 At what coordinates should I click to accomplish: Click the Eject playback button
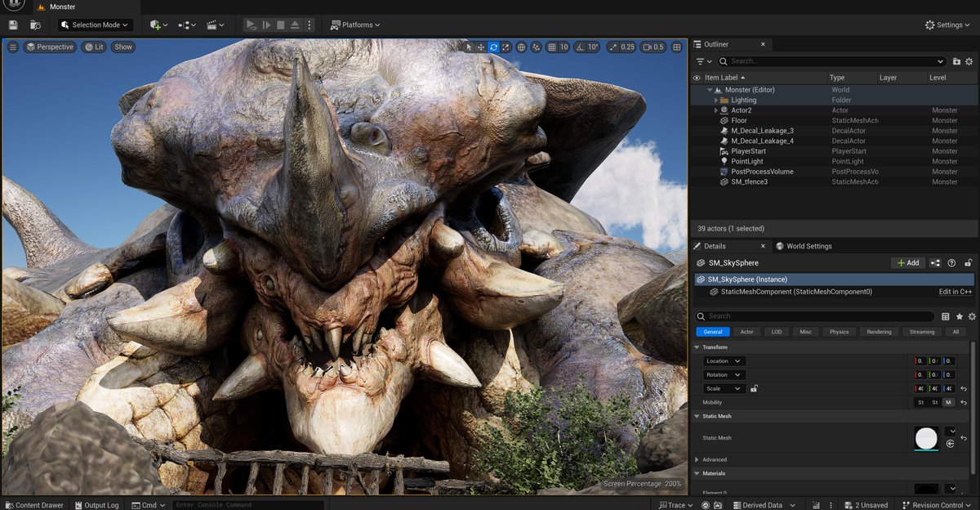(295, 25)
